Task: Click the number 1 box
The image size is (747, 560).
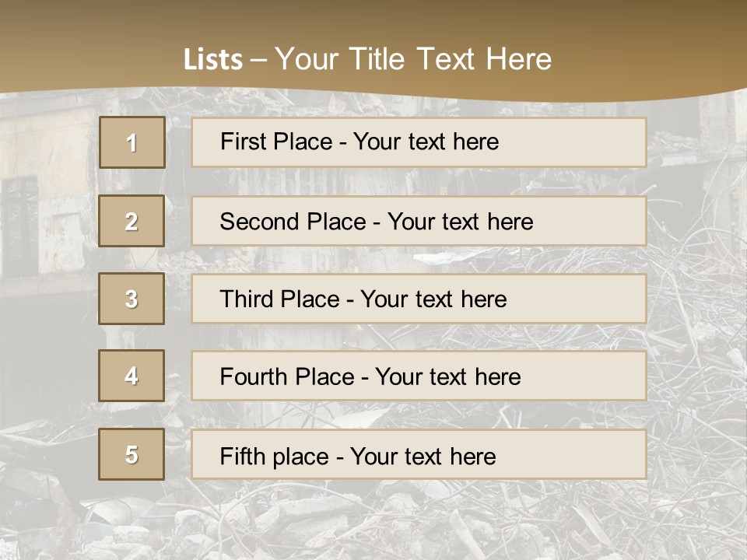Action: coord(132,142)
